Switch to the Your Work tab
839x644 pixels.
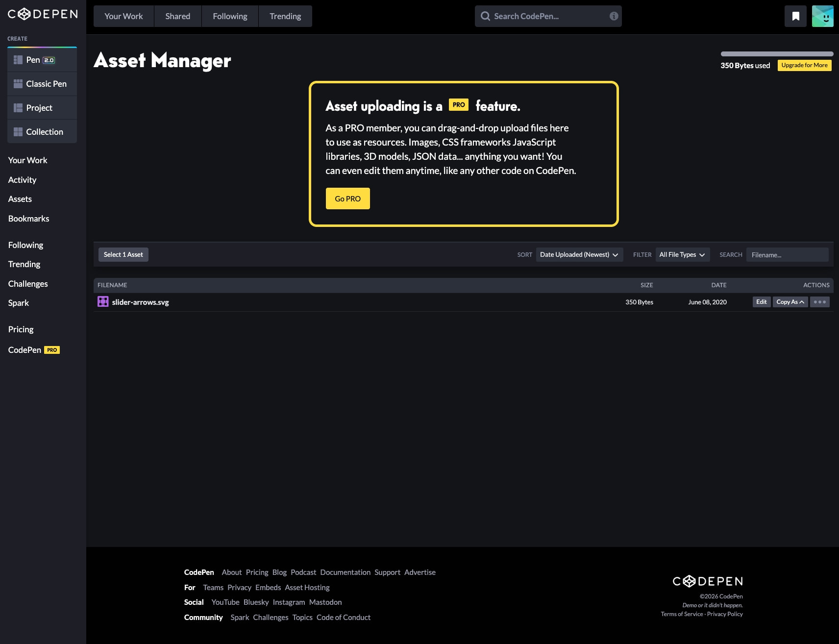tap(123, 16)
